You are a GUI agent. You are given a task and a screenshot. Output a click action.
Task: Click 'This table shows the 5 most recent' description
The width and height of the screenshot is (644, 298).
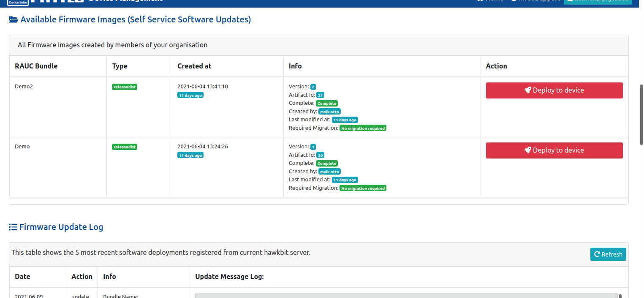161,252
